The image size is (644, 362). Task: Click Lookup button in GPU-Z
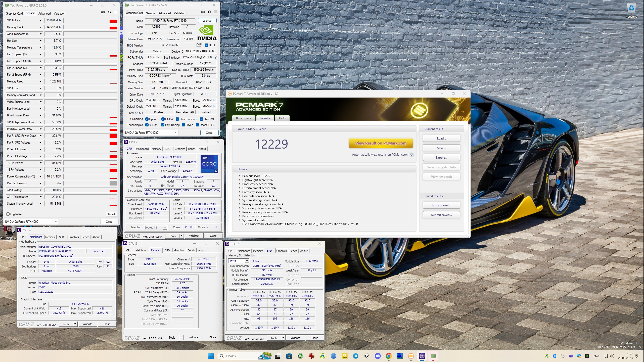pos(207,21)
